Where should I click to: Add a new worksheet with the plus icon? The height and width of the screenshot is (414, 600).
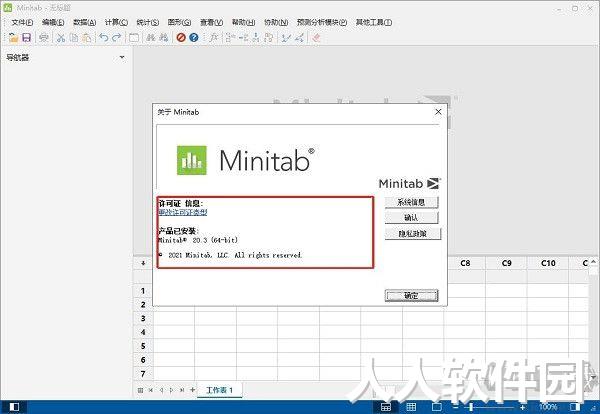tap(192, 390)
